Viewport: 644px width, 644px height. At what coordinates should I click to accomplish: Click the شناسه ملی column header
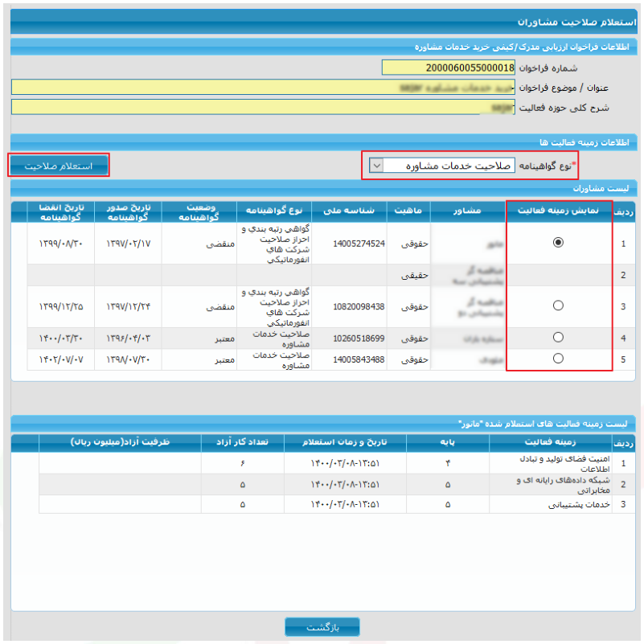point(349,211)
